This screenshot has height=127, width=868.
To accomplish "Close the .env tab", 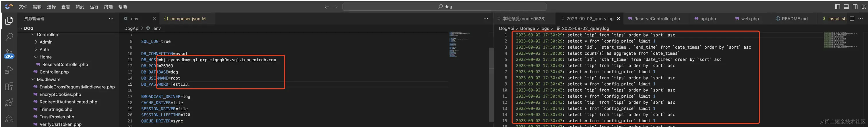I will 154,19.
